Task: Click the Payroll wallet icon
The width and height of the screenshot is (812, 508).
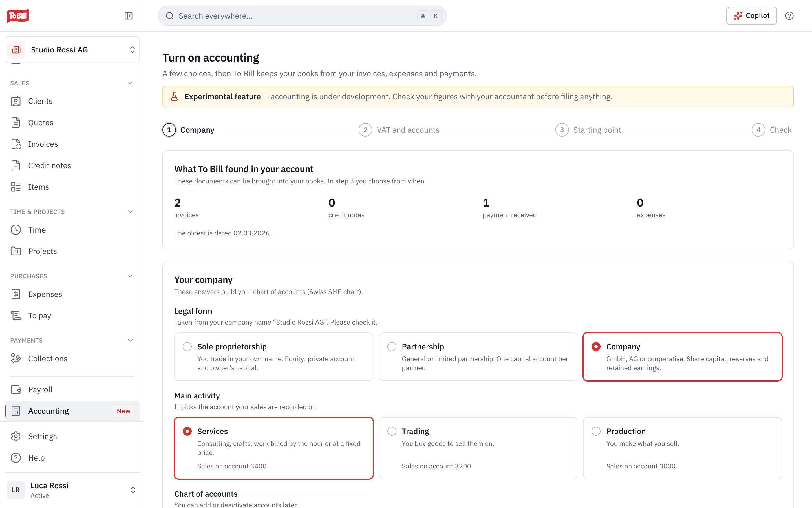Action: (16, 389)
